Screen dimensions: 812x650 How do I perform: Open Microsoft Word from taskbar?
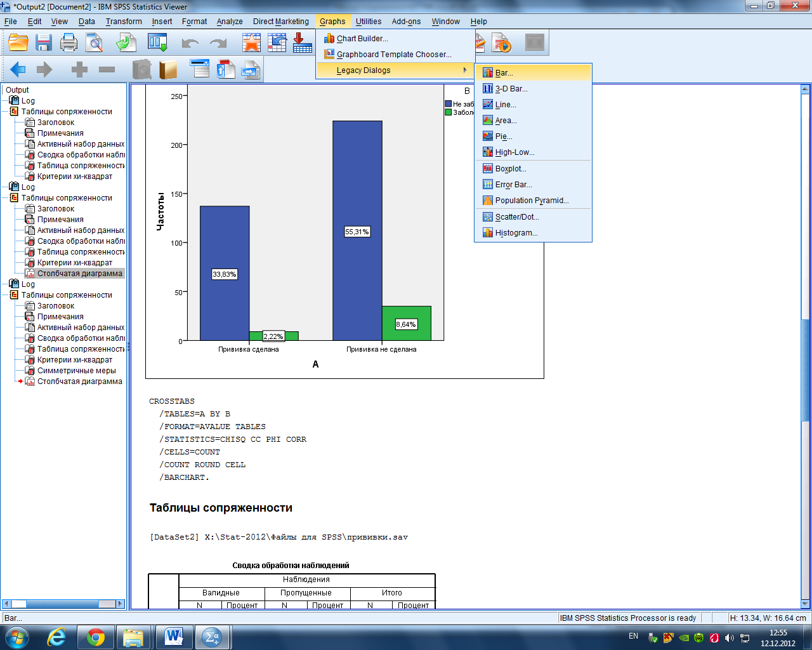pos(173,637)
